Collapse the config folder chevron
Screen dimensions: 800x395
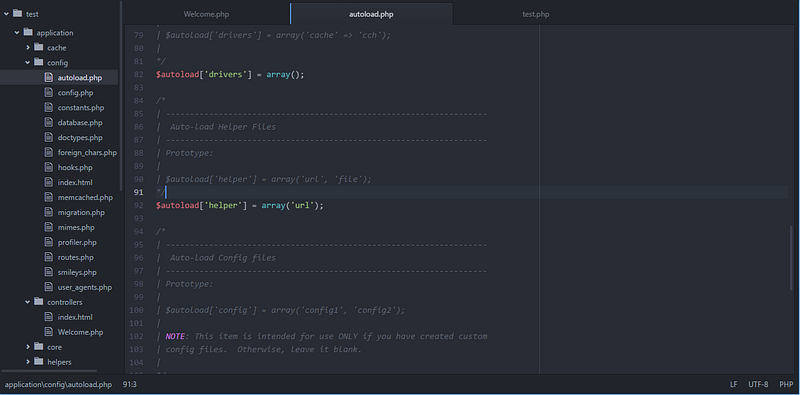28,63
